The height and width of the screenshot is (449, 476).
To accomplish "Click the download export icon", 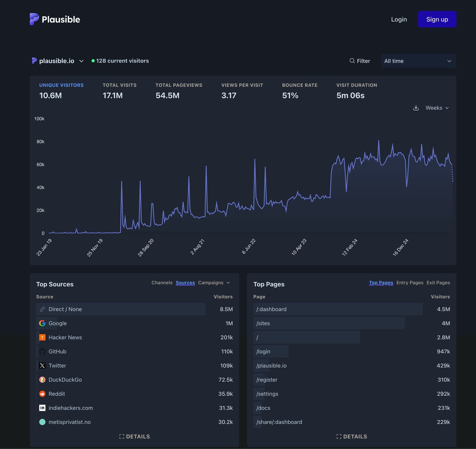I will click(x=416, y=108).
